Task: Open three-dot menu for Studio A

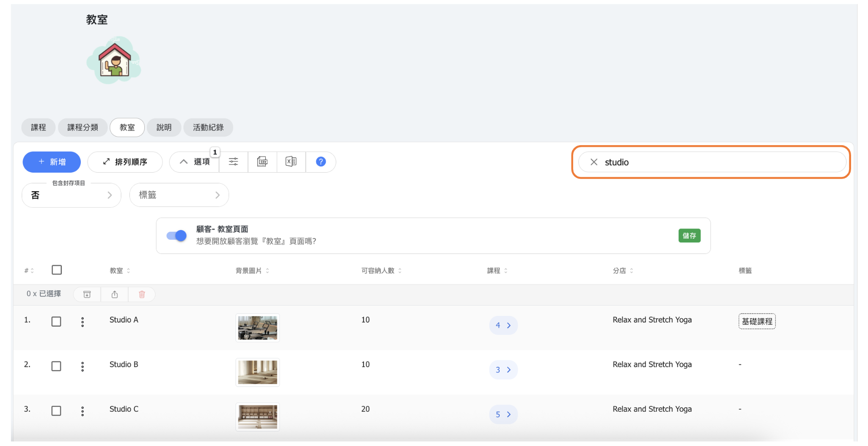Action: pos(82,322)
